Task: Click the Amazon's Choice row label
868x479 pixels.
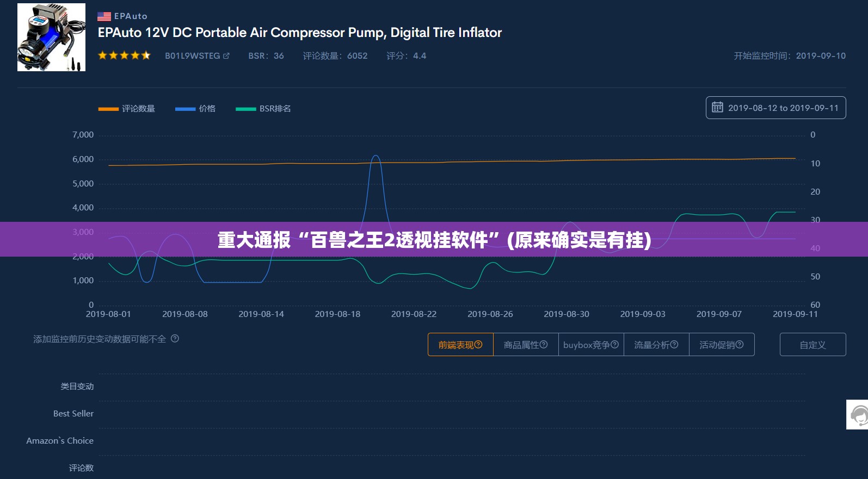Action: pyautogui.click(x=60, y=441)
